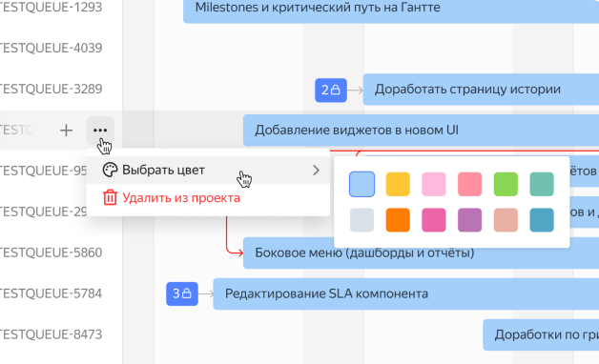Open the TESTQUEUE-5860 issue key

pos(51,253)
